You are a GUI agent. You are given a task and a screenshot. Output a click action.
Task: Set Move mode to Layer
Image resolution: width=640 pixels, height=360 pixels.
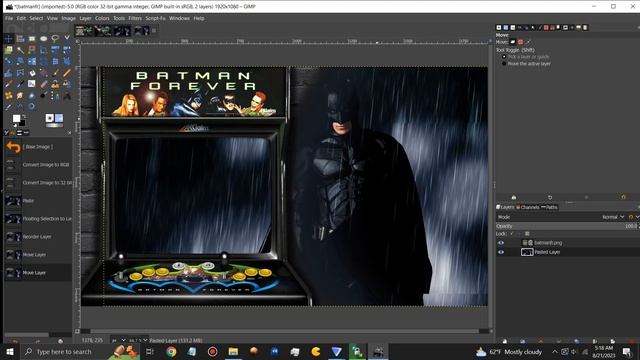(x=513, y=42)
